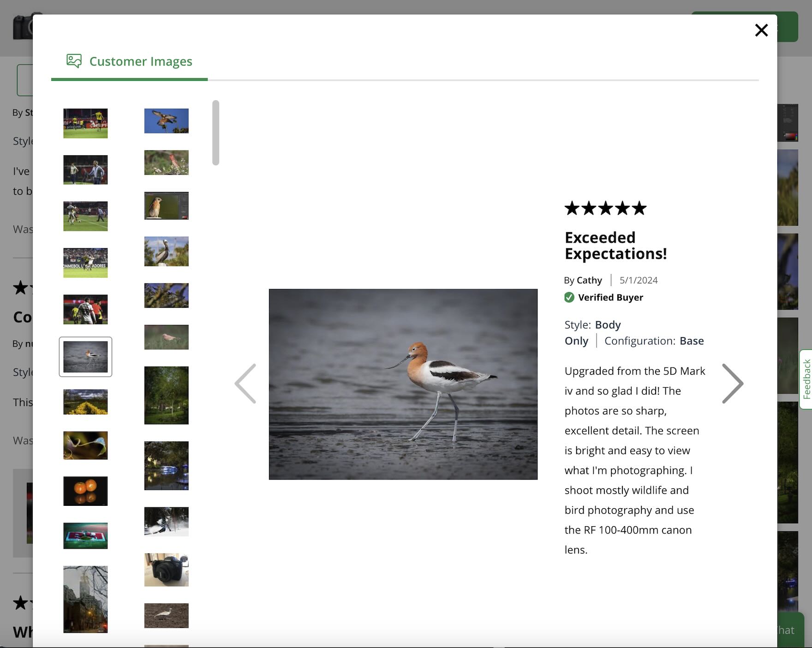Click the Customer Images tab icon
The width and height of the screenshot is (812, 648).
click(x=74, y=61)
